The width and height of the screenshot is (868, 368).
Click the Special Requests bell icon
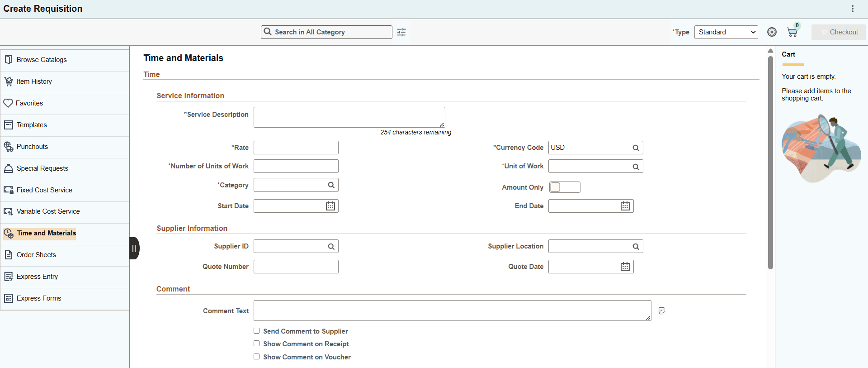pos(9,168)
